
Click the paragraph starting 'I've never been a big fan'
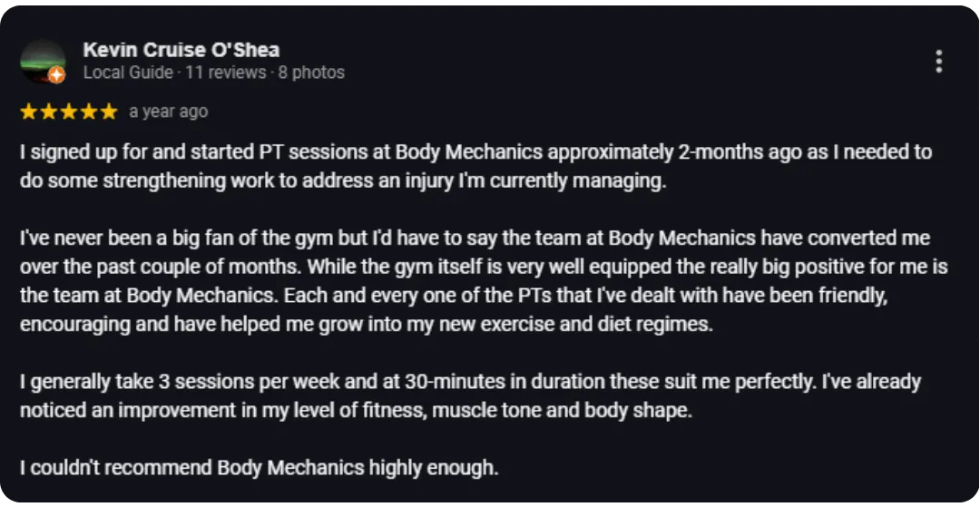(484, 281)
